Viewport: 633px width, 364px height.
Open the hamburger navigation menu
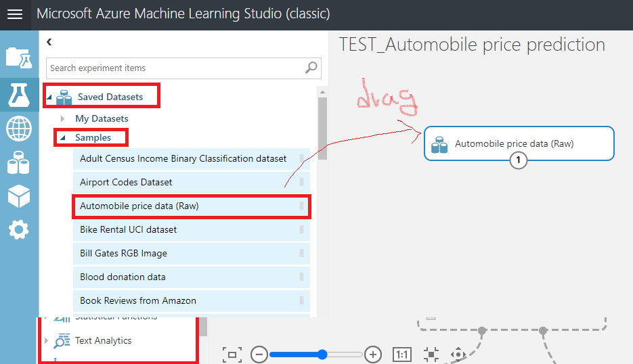[15, 14]
